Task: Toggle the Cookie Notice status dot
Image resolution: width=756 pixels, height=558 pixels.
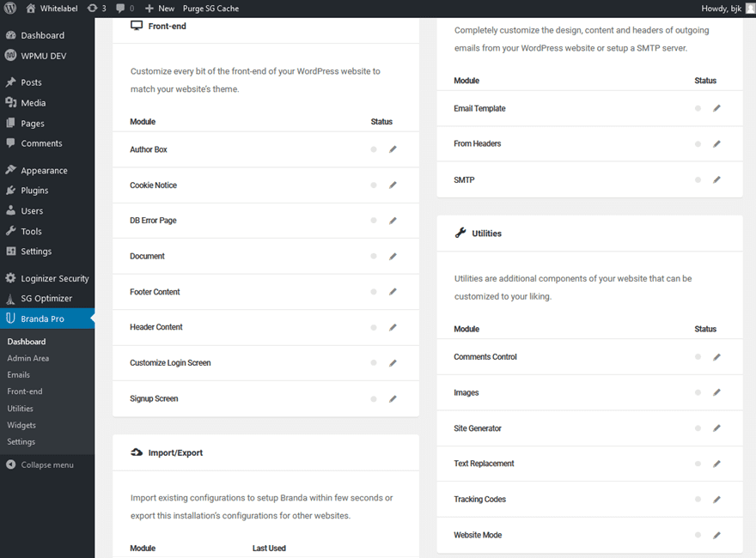Action: tap(373, 185)
